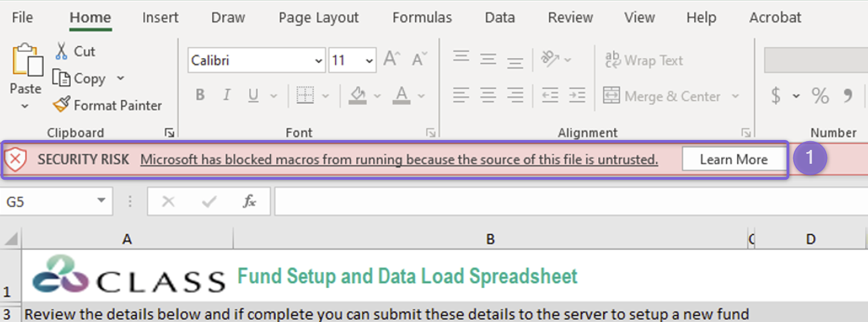Open Copy options dropdown arrow
868x322 pixels.
tap(120, 78)
